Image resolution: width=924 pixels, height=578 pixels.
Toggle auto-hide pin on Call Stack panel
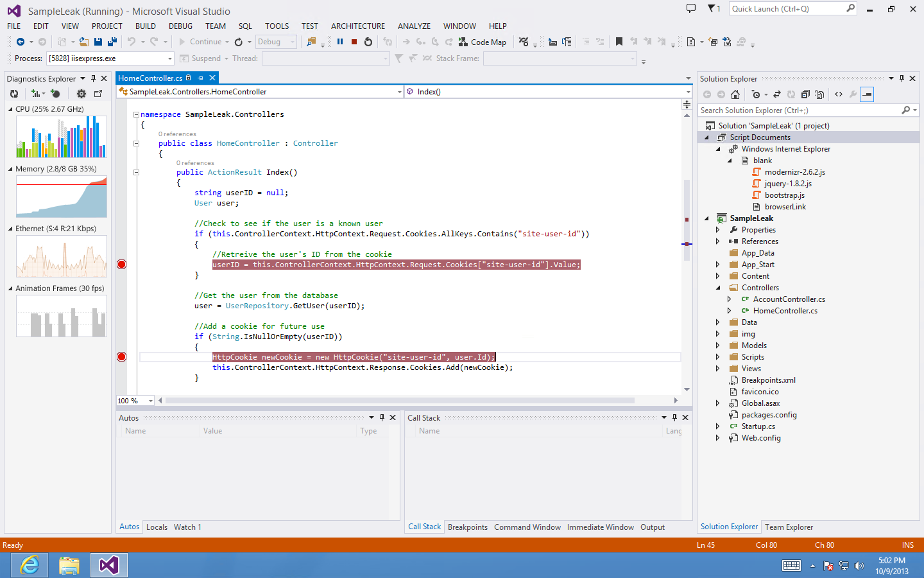[674, 417]
